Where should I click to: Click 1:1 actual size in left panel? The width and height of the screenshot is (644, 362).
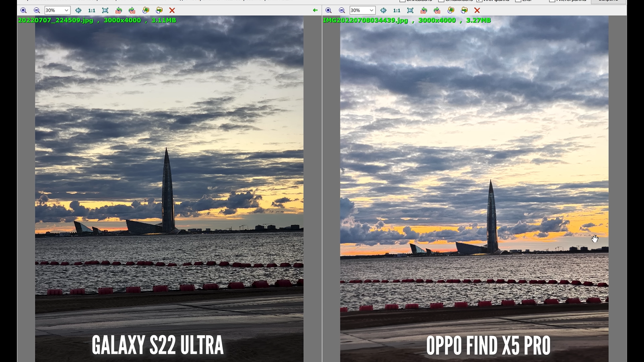[x=92, y=10]
